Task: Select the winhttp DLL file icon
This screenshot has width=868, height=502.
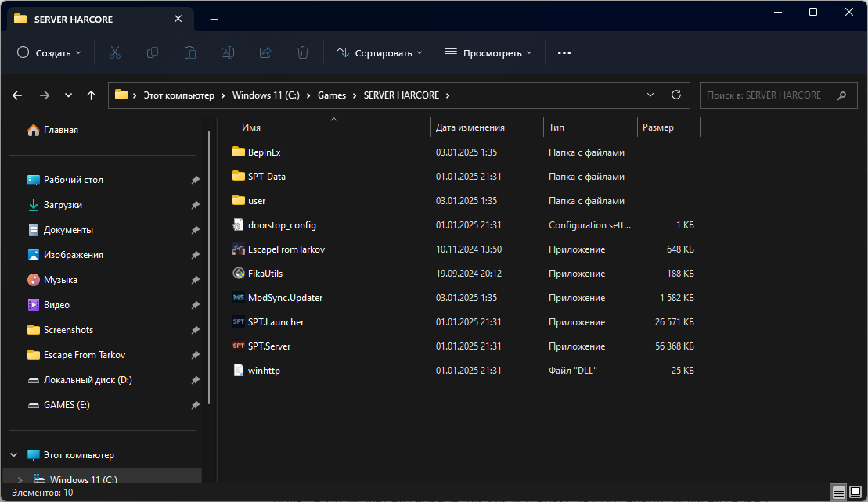Action: click(239, 371)
